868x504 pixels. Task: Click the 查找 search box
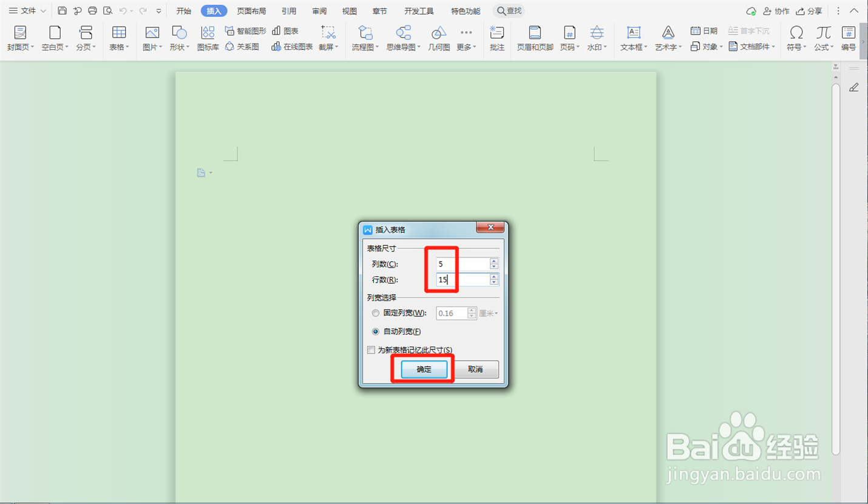pos(509,11)
